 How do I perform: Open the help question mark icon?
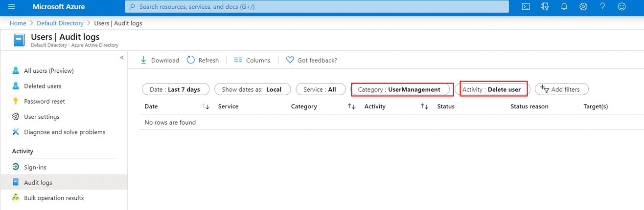[602, 7]
